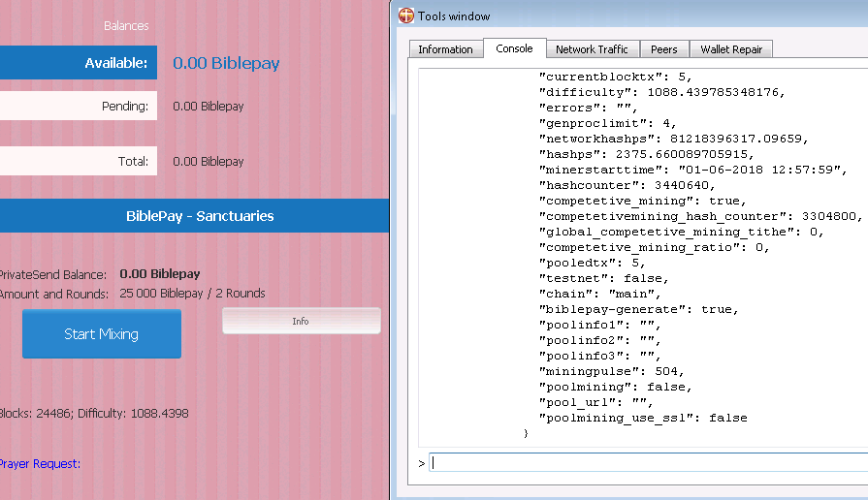Click the BiblePay - Sanctuaries header
868x500 pixels.
194,216
